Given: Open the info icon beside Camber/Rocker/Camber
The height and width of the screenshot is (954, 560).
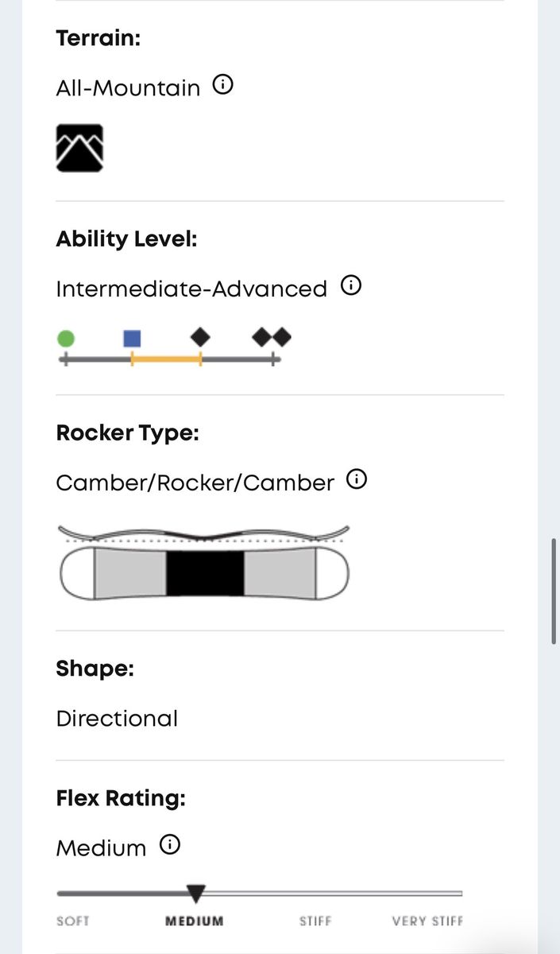Looking at the screenshot, I should pos(357,479).
